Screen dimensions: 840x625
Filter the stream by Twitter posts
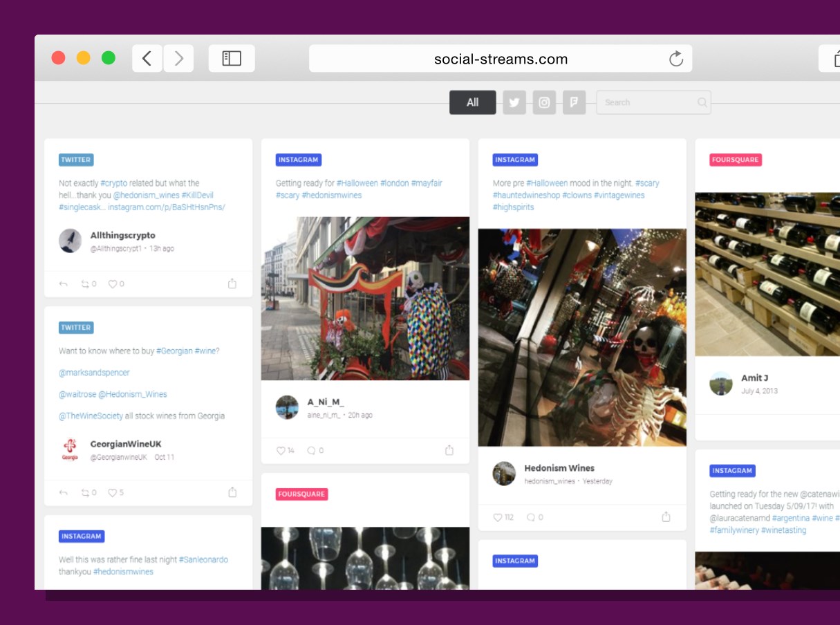tap(514, 102)
